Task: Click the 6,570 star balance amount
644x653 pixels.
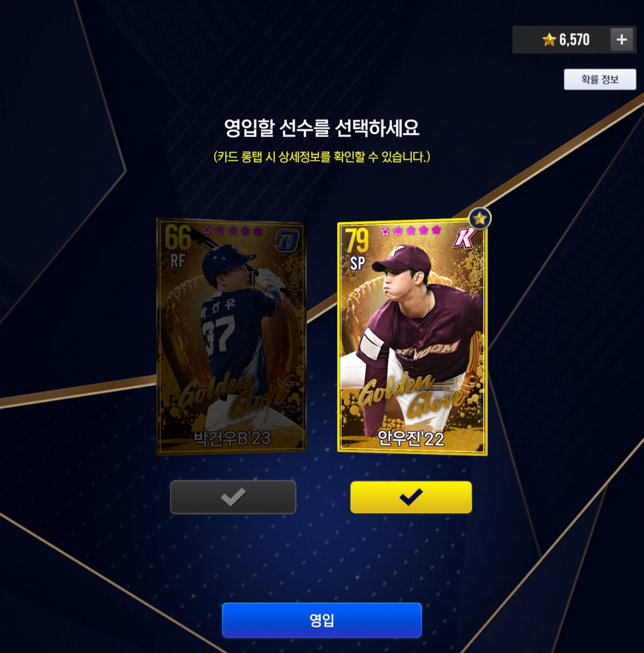Action: pyautogui.click(x=574, y=40)
